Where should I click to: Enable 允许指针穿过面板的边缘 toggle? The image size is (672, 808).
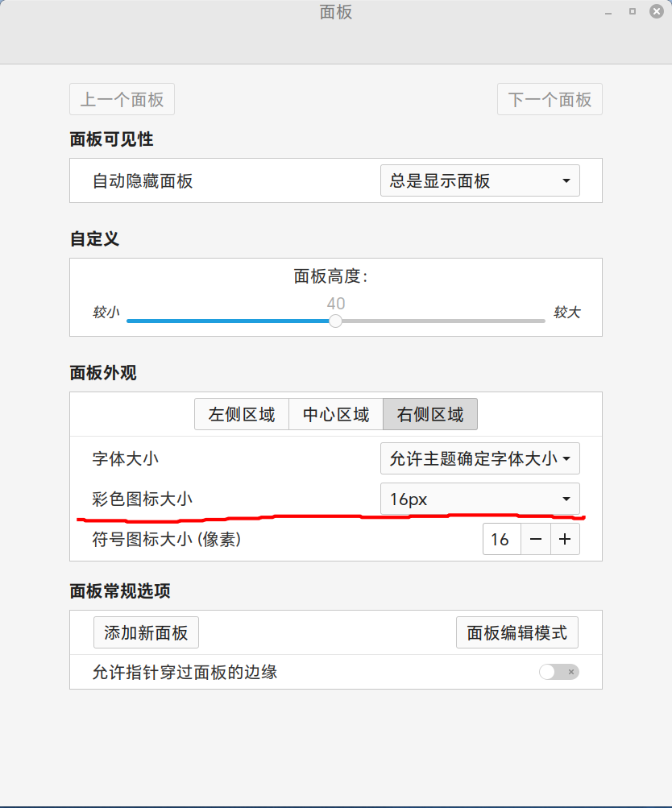558,671
